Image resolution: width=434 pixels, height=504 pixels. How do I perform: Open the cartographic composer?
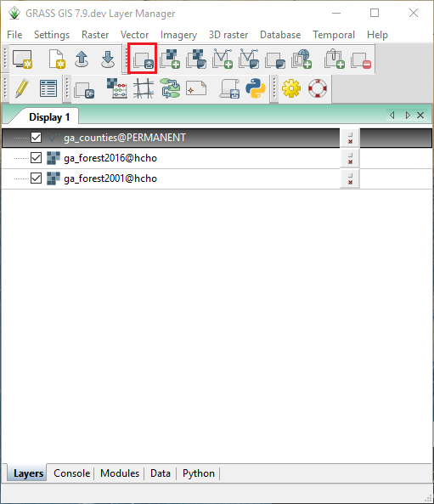196,88
